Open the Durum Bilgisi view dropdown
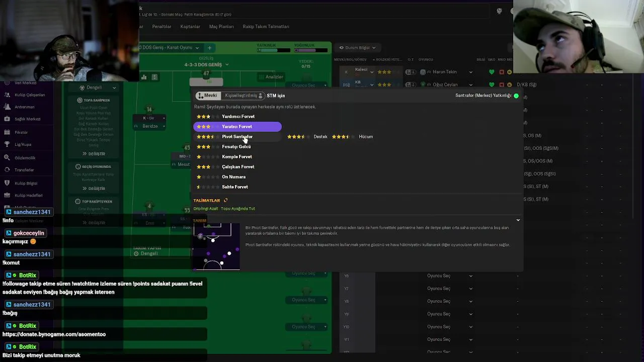 357,48
